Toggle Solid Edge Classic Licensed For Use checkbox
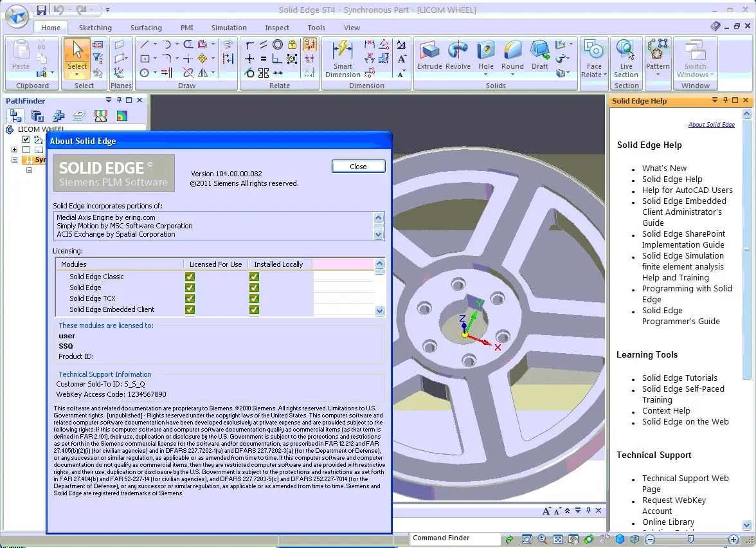This screenshot has width=756, height=548. tap(190, 277)
